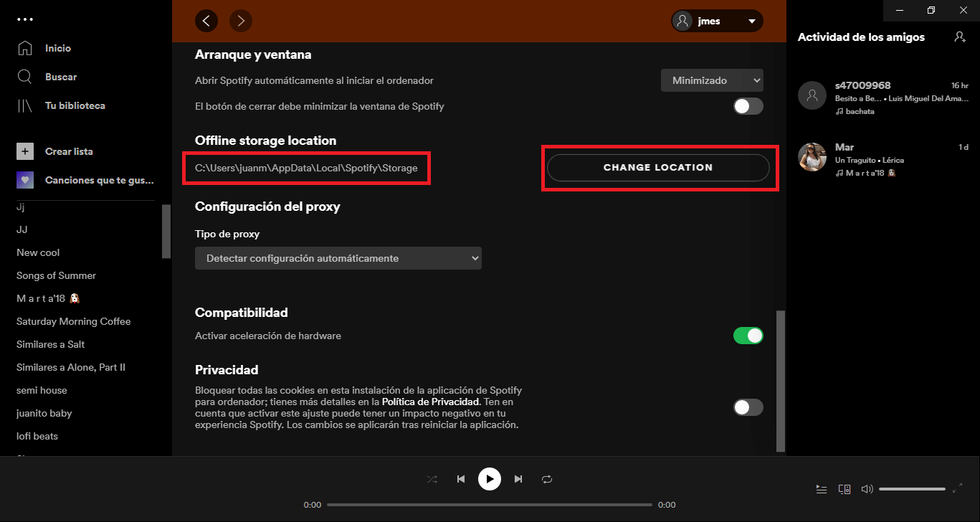Go to Inicio home page

coord(58,48)
